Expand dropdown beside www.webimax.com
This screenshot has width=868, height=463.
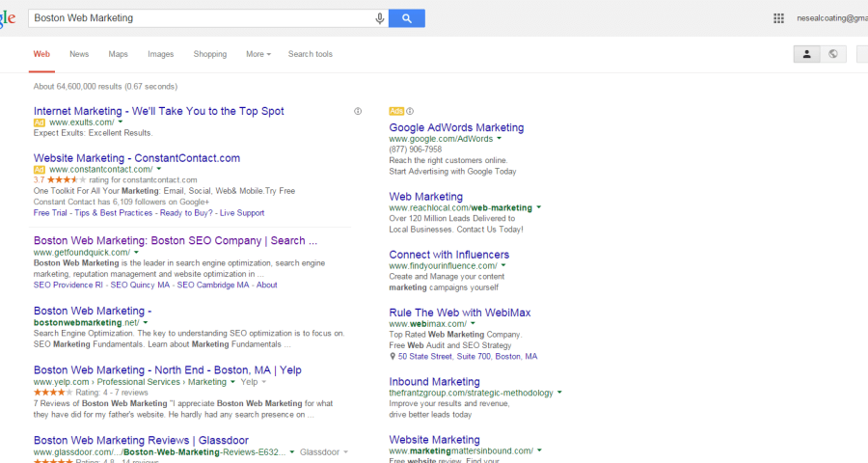473,323
